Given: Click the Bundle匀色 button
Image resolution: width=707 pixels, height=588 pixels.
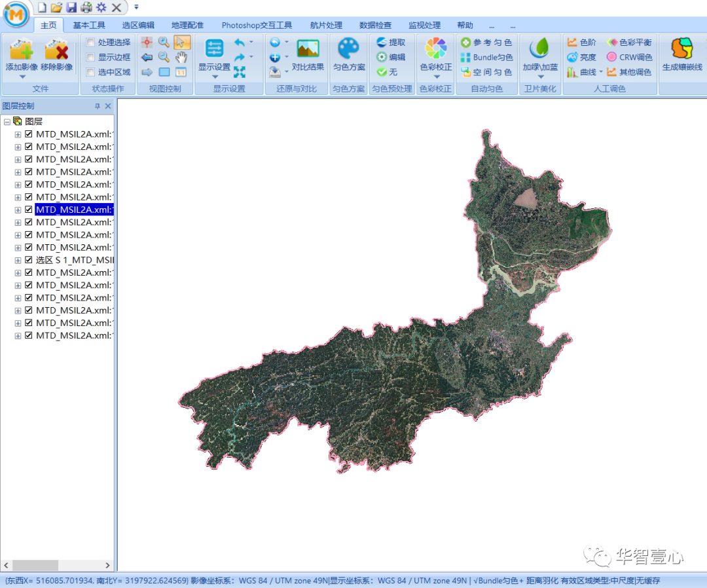Looking at the screenshot, I should [x=486, y=57].
